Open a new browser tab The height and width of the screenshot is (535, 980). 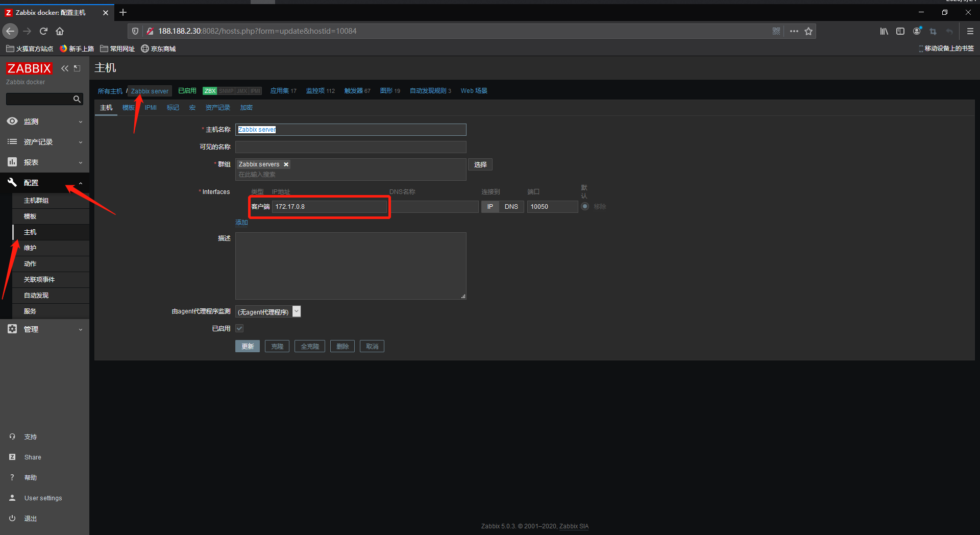[123, 12]
